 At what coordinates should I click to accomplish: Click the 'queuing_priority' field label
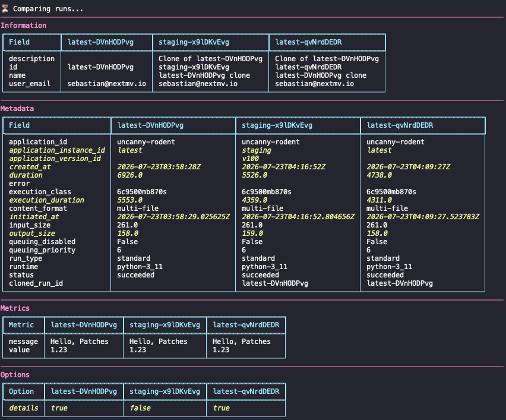coord(42,250)
